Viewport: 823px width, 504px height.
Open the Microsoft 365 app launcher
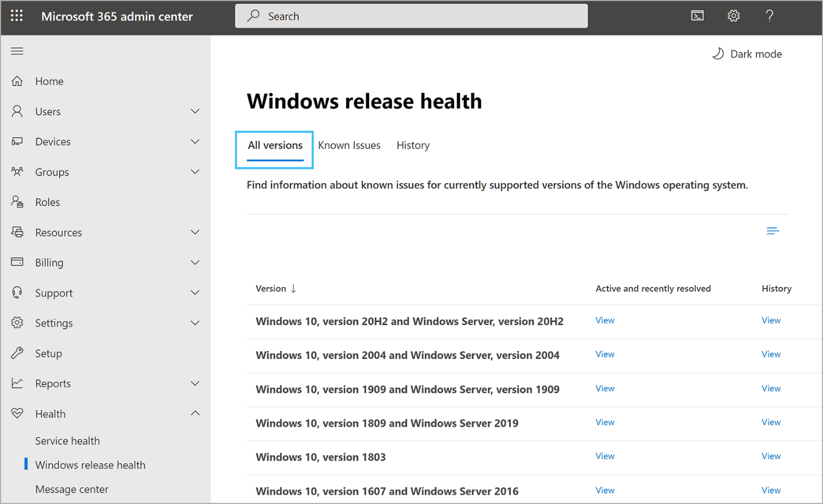tap(16, 16)
